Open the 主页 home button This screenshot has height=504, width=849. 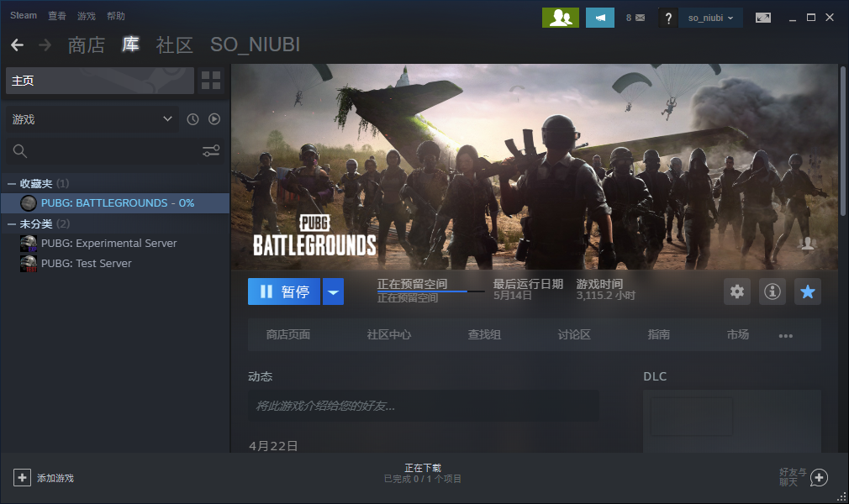click(100, 81)
